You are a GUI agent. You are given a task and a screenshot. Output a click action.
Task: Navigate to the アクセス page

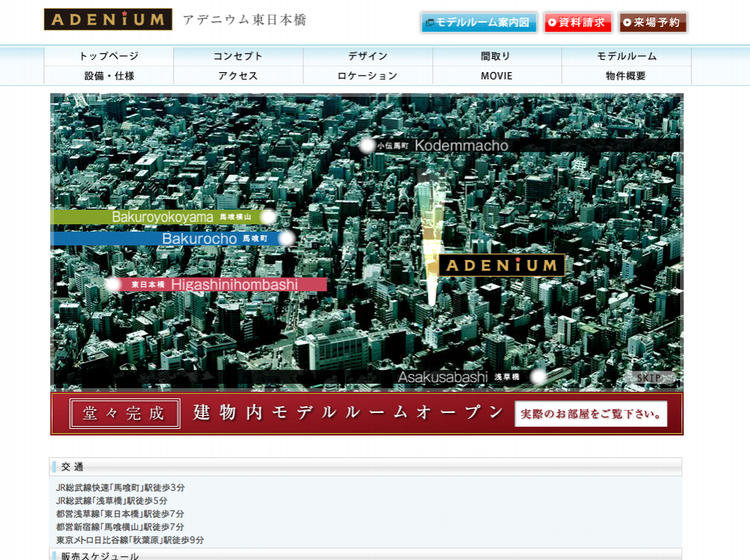[x=238, y=76]
